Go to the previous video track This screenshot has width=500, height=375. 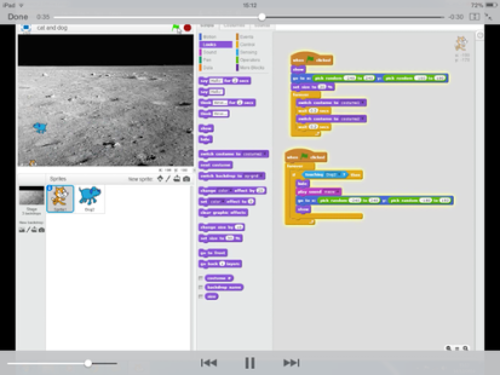coord(209,363)
